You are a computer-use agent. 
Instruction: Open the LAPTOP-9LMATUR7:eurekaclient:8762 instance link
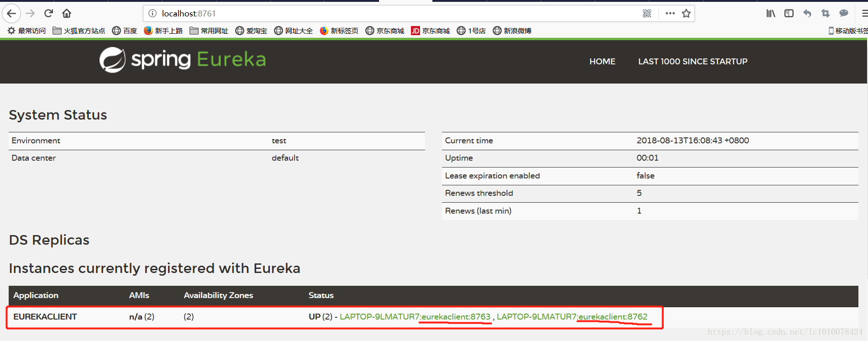pyautogui.click(x=572, y=316)
